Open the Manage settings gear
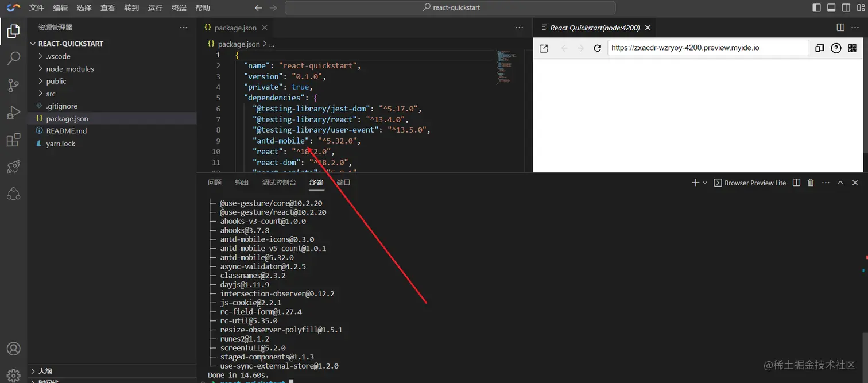Screen dimensions: 868x383 point(13,374)
